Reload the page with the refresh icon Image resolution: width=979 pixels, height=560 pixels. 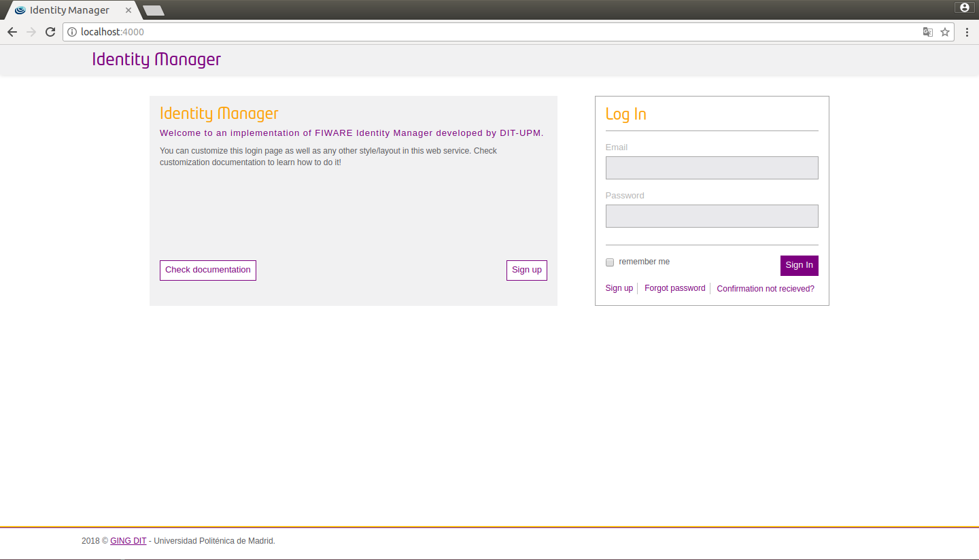coord(50,32)
